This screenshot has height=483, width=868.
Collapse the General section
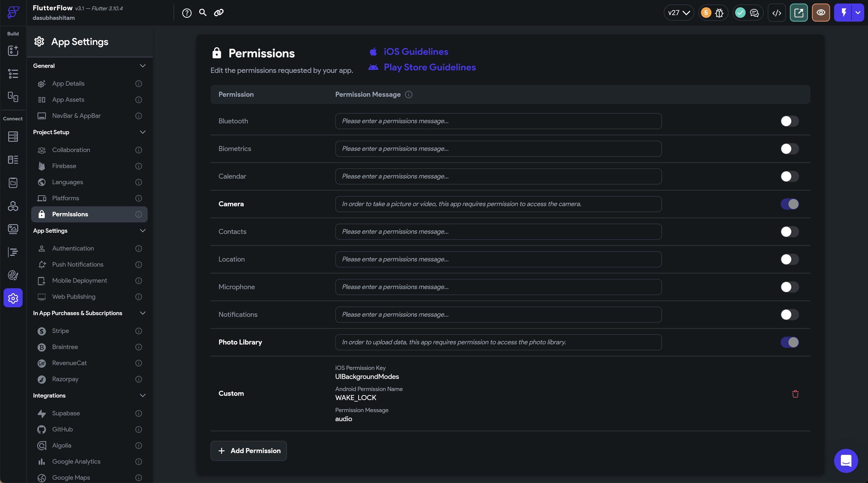(x=142, y=66)
